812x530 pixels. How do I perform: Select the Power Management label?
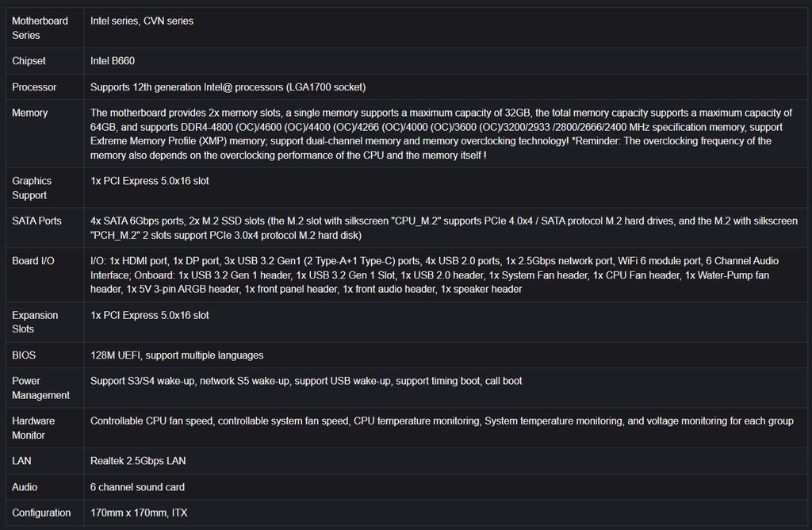(40, 388)
